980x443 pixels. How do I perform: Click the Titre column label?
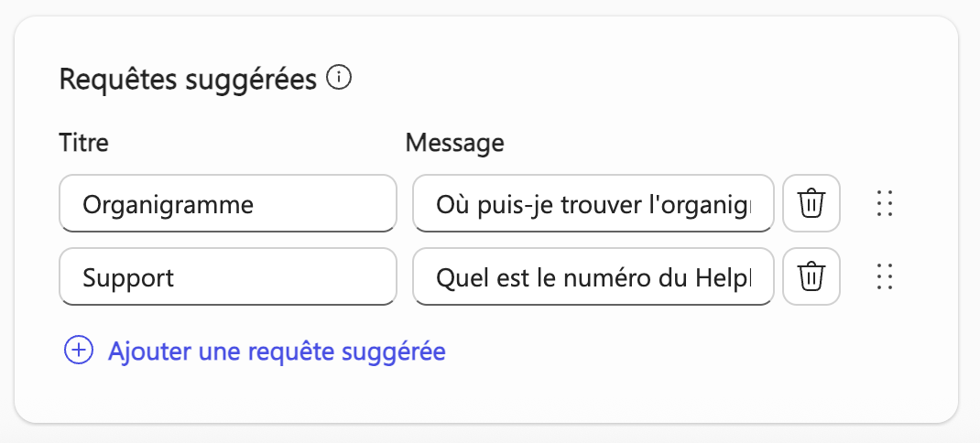click(x=83, y=143)
